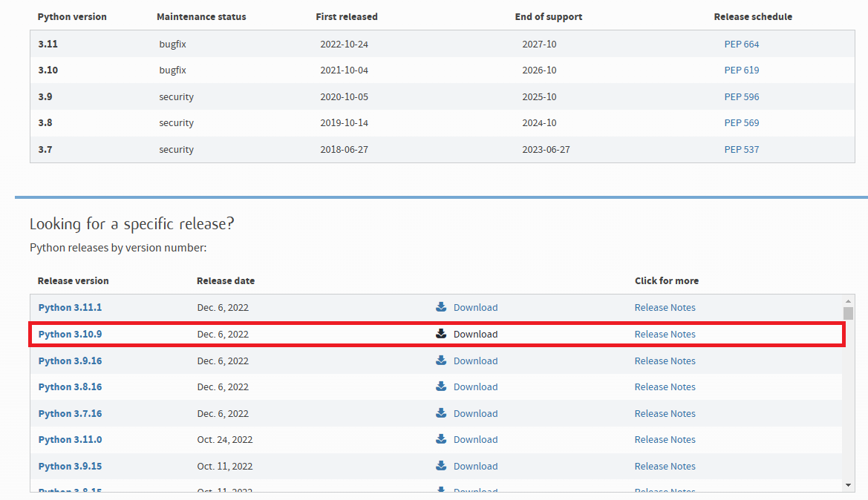This screenshot has height=500, width=868.
Task: Click version 3.10 in maintenance table
Action: click(x=48, y=70)
